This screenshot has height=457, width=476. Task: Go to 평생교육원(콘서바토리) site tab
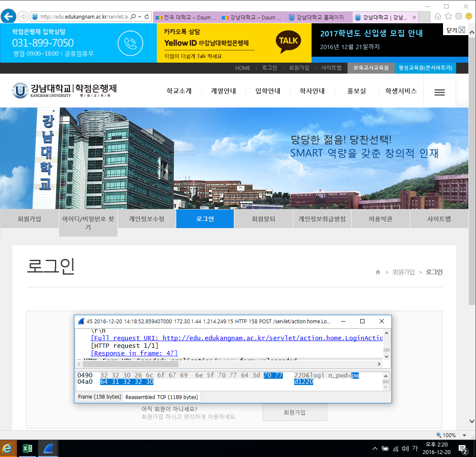[425, 68]
